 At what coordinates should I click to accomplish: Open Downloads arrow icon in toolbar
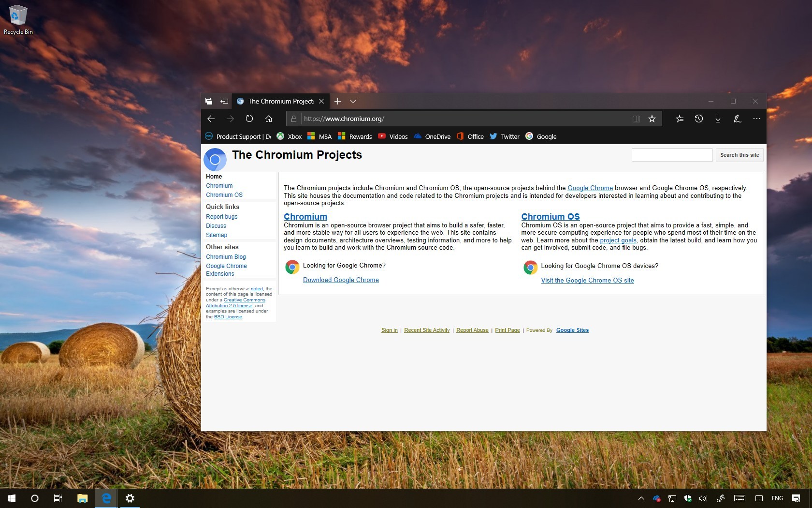click(718, 119)
